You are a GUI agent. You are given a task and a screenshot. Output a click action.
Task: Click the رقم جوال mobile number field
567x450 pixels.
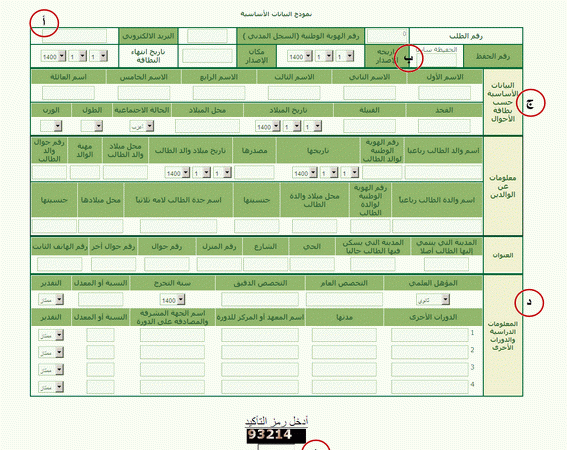(167, 264)
